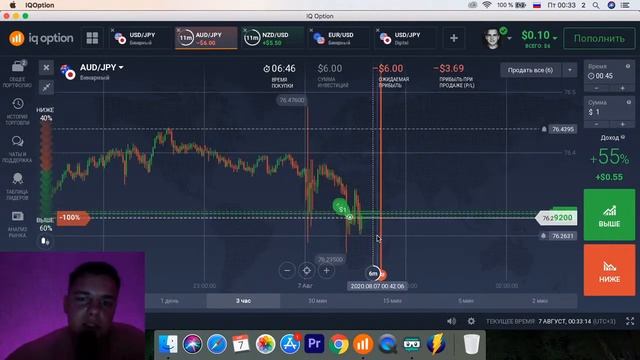Screen dimensions: 640x360
Task: Place a Higher (ВЫШЕ) trade
Action: 609,215
